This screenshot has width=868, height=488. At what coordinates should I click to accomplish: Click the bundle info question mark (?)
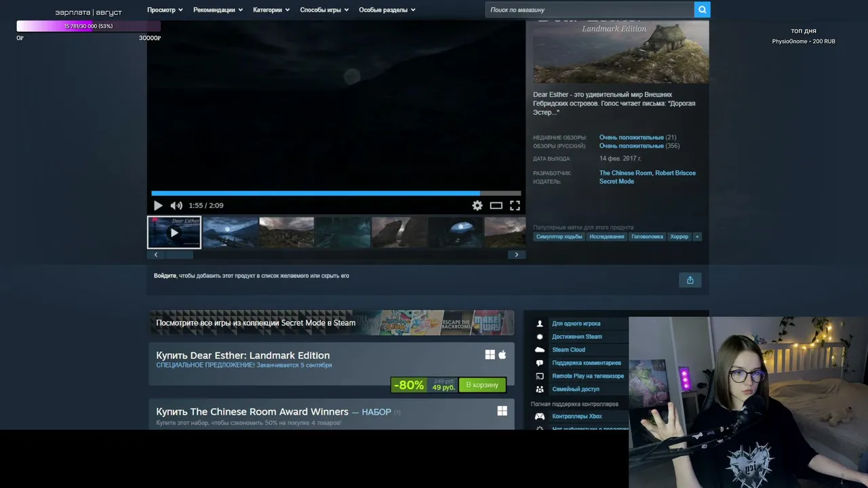point(397,412)
